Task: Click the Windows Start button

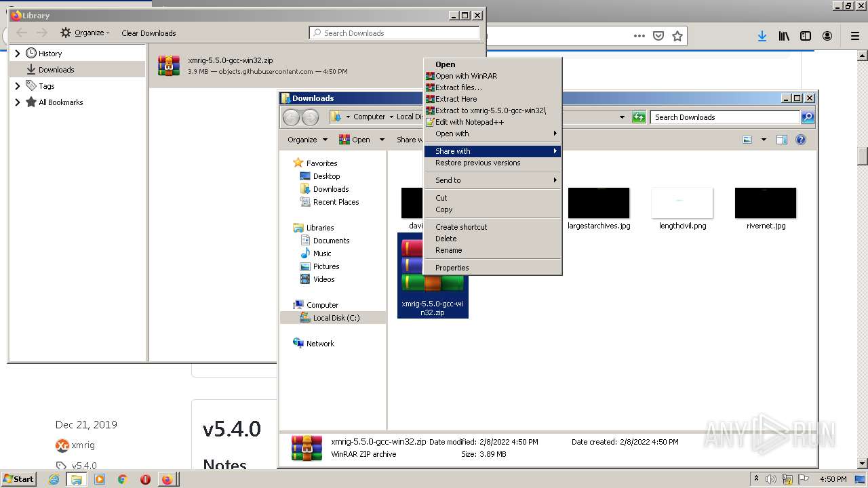Action: coord(18,479)
